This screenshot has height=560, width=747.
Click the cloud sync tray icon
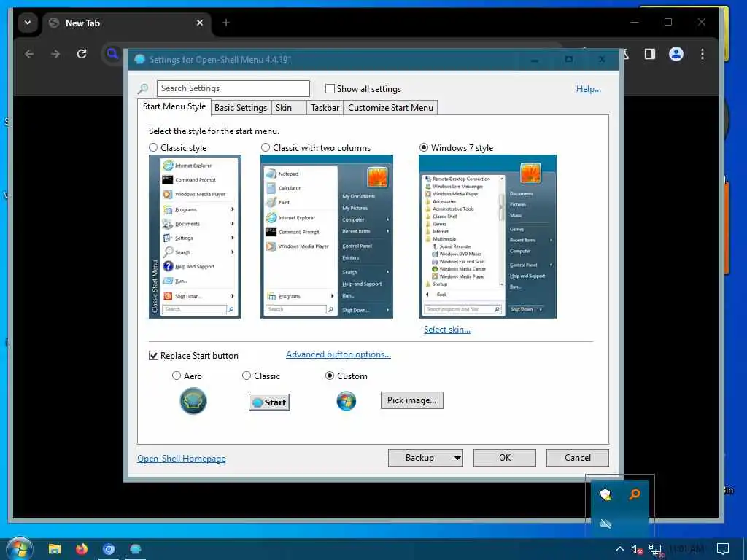[605, 524]
